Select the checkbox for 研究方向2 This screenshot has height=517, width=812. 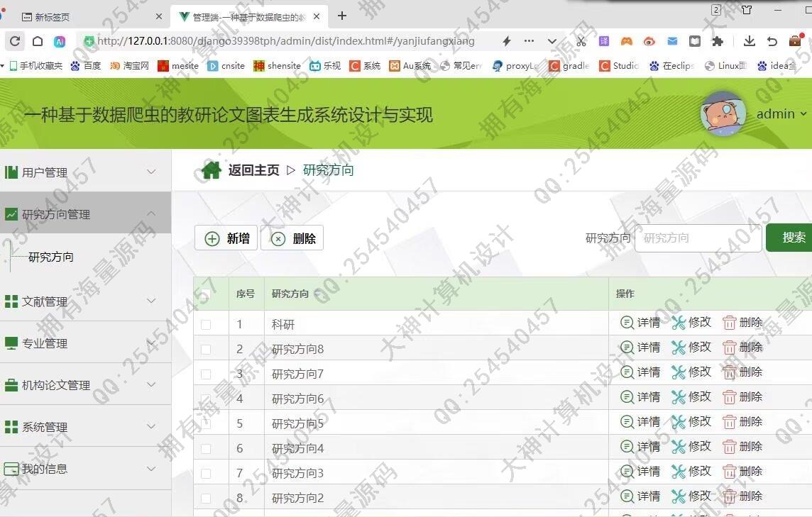[x=206, y=499]
